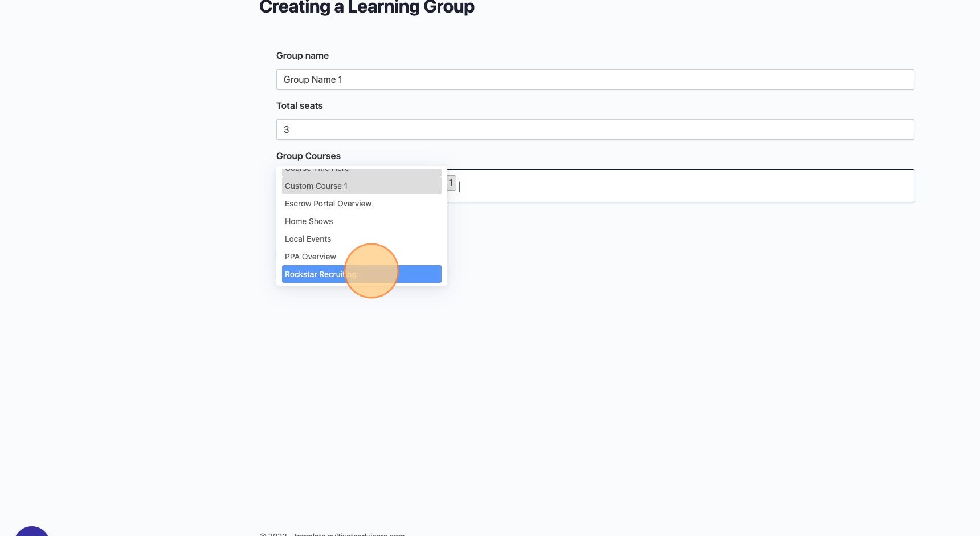Screen dimensions: 980x536
Task: Open the template.cultivateadvisors.com footer link
Action: [349, 534]
